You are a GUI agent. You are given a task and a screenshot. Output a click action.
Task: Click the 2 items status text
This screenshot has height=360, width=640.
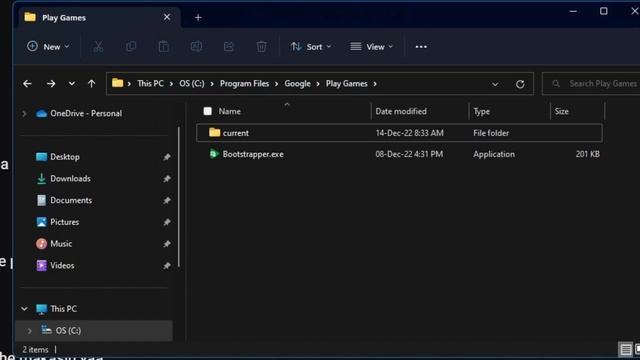click(x=36, y=350)
